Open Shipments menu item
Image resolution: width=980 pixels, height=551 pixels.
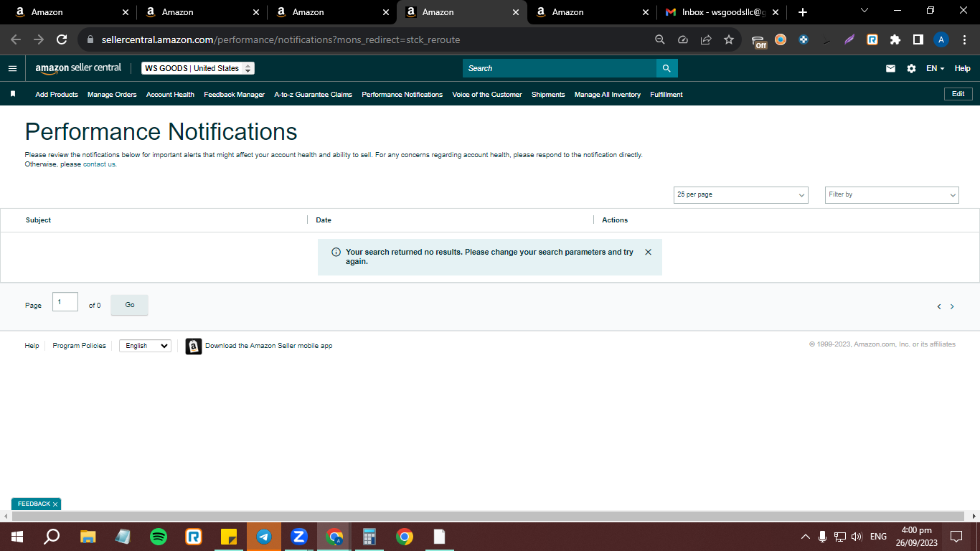point(548,95)
